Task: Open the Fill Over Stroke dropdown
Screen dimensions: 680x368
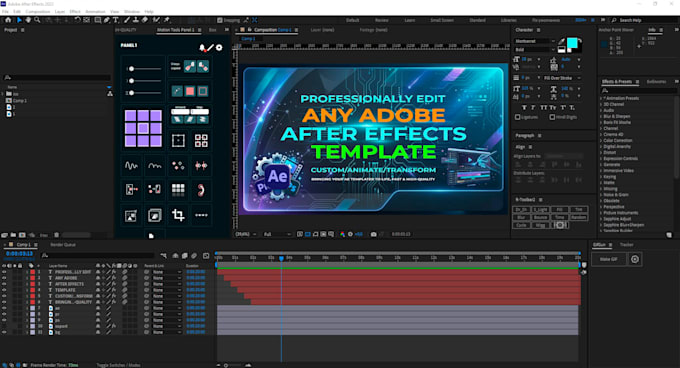Action: 562,78
